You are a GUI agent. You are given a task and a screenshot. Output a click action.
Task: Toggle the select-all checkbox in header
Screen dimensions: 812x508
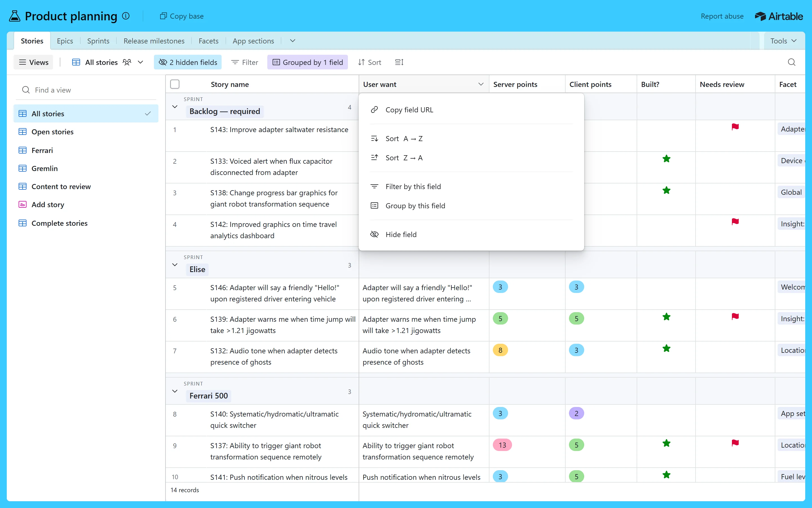coord(175,84)
